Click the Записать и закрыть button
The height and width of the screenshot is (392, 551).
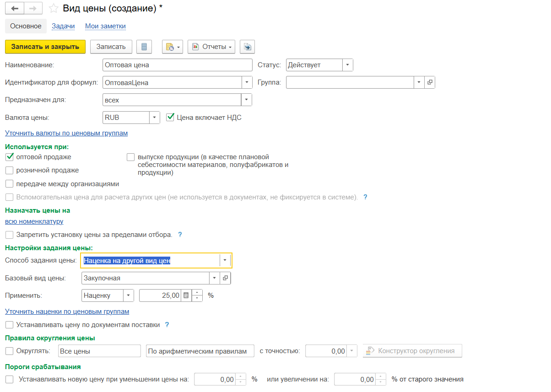click(45, 47)
